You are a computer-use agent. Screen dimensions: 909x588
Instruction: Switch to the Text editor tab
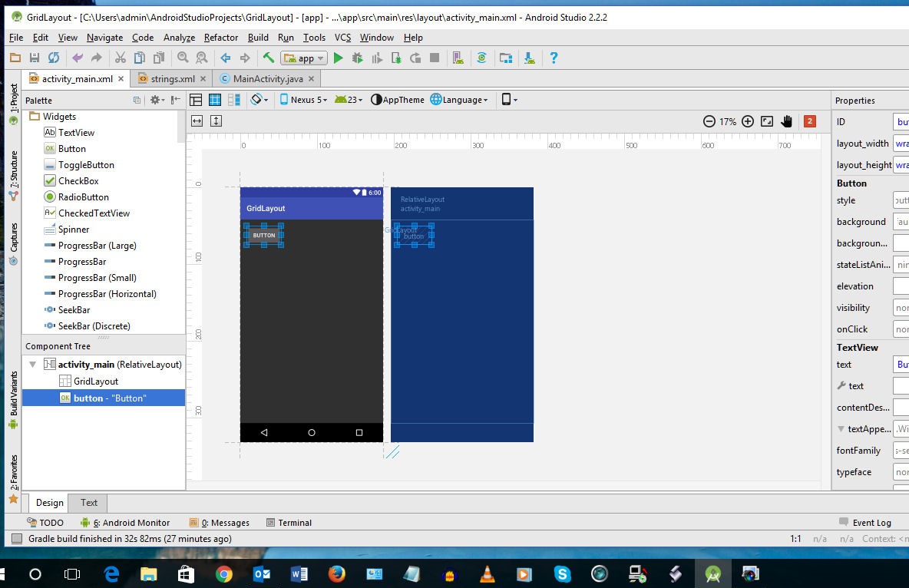pos(88,503)
